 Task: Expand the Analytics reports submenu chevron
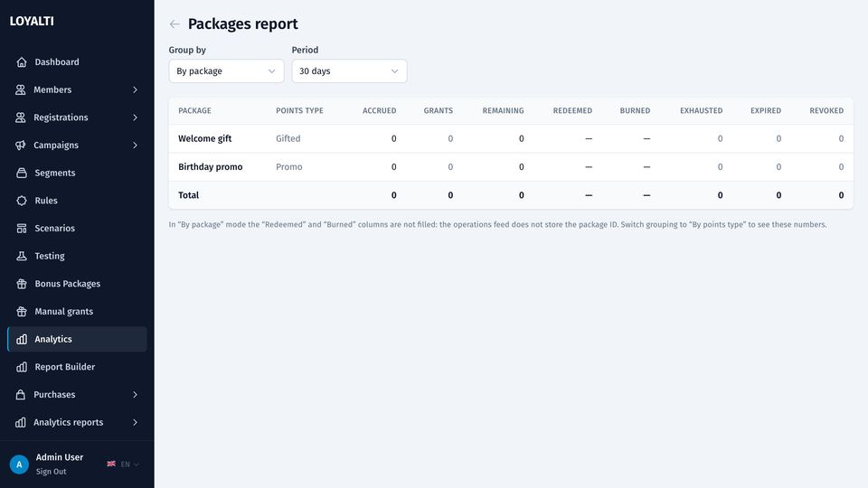pos(135,422)
